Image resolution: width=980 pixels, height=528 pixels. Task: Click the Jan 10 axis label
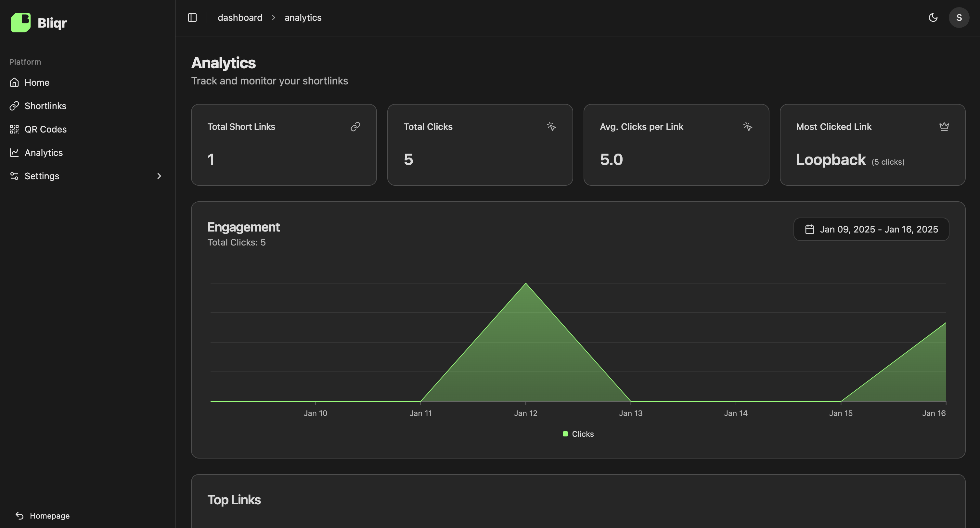[x=316, y=413]
